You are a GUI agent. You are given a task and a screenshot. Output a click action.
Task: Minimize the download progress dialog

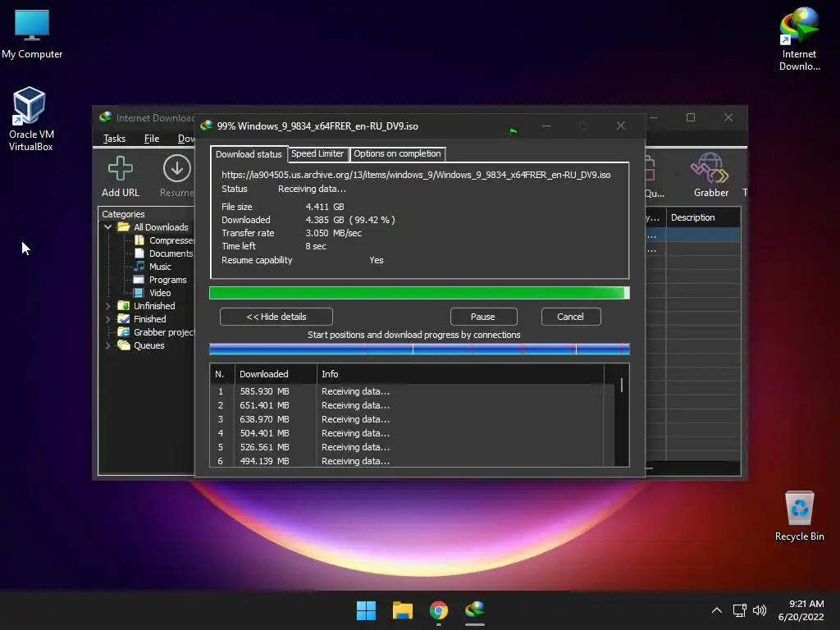pos(546,126)
